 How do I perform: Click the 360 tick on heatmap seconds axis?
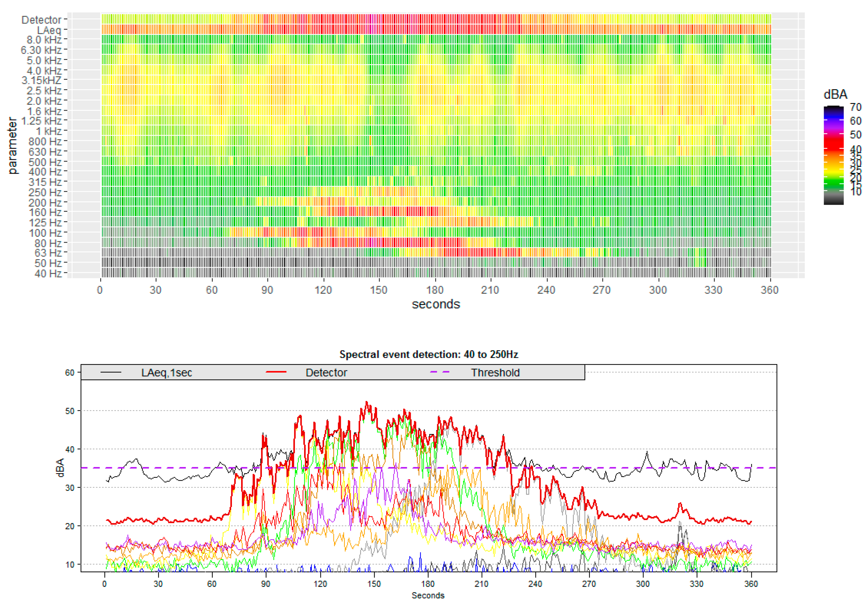tap(769, 290)
